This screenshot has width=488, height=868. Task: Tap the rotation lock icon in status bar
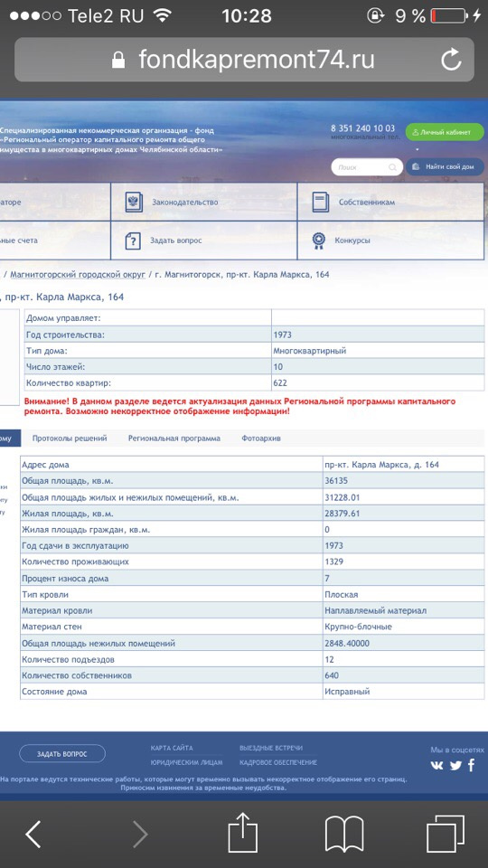pyautogui.click(x=375, y=16)
